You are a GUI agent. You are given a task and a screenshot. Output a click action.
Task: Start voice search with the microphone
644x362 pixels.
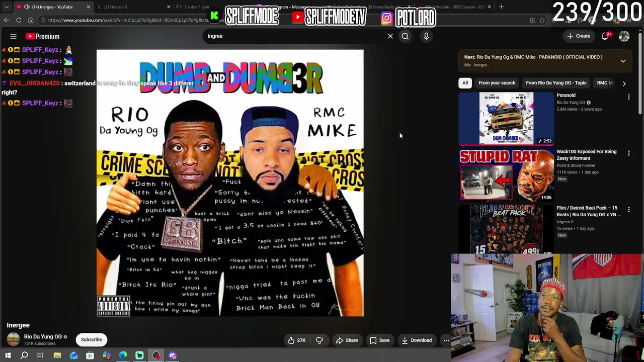click(x=426, y=36)
